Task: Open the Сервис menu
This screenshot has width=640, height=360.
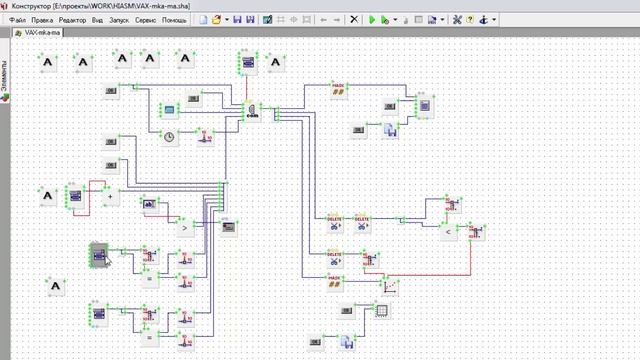Action: 145,20
